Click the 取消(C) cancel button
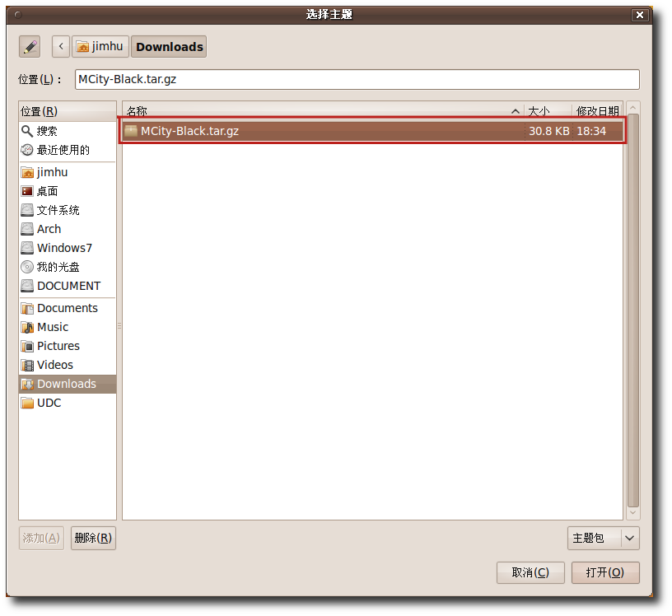 click(530, 572)
